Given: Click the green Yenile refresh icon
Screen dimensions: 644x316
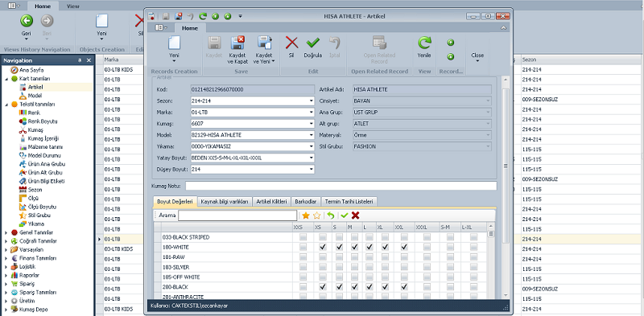Looking at the screenshot, I should [424, 43].
